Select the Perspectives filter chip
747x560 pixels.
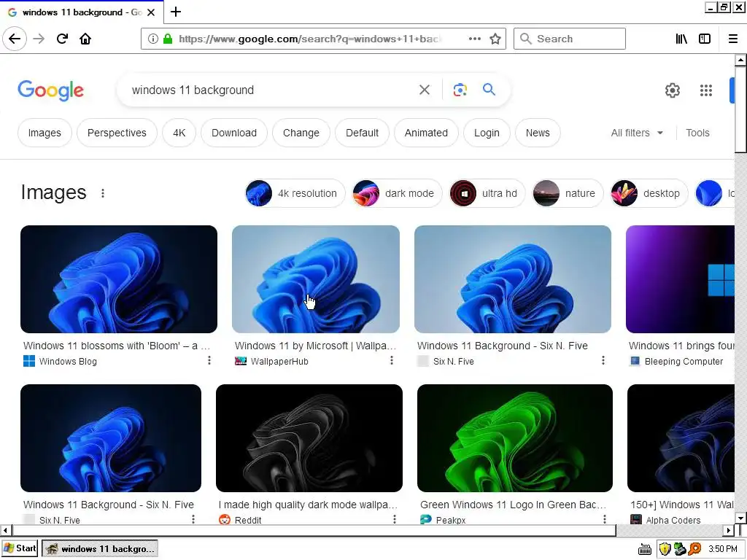pos(117,133)
